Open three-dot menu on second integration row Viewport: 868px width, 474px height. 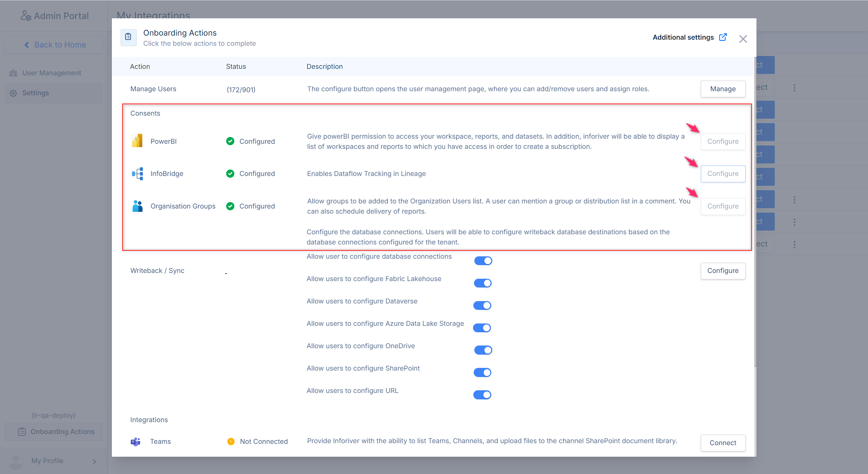[x=794, y=88]
